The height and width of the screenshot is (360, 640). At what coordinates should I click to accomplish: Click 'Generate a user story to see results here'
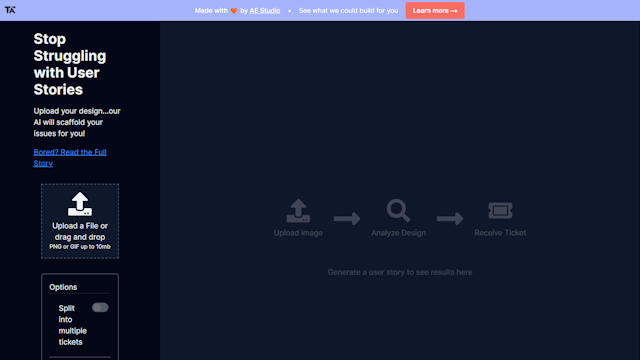pos(400,272)
